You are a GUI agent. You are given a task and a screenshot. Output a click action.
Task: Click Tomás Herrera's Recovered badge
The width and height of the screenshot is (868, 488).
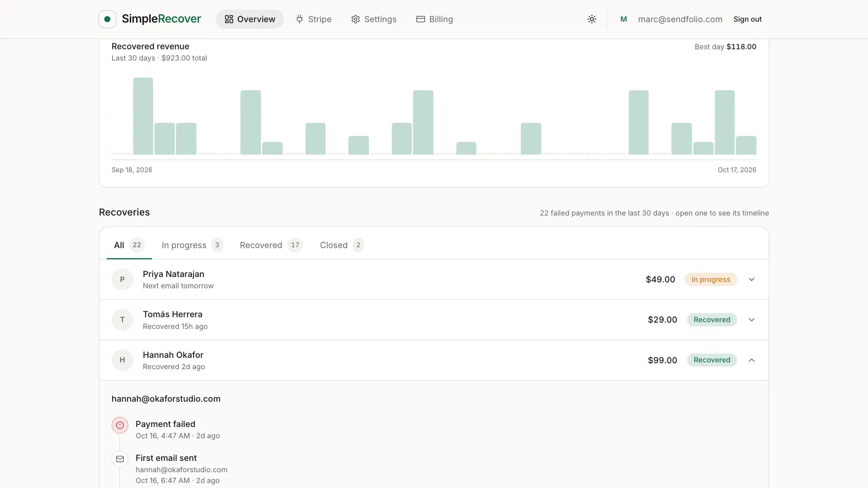pos(712,319)
